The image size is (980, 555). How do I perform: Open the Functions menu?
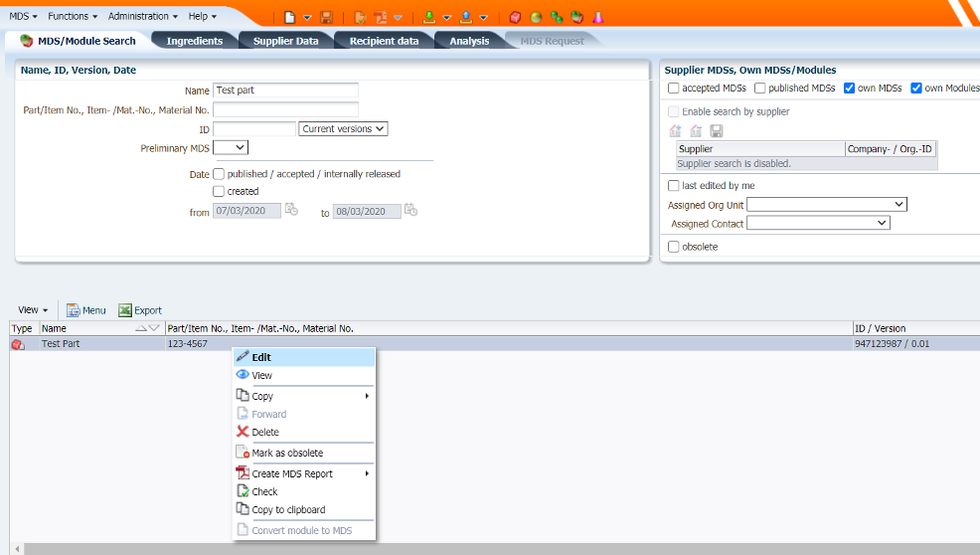(x=73, y=16)
